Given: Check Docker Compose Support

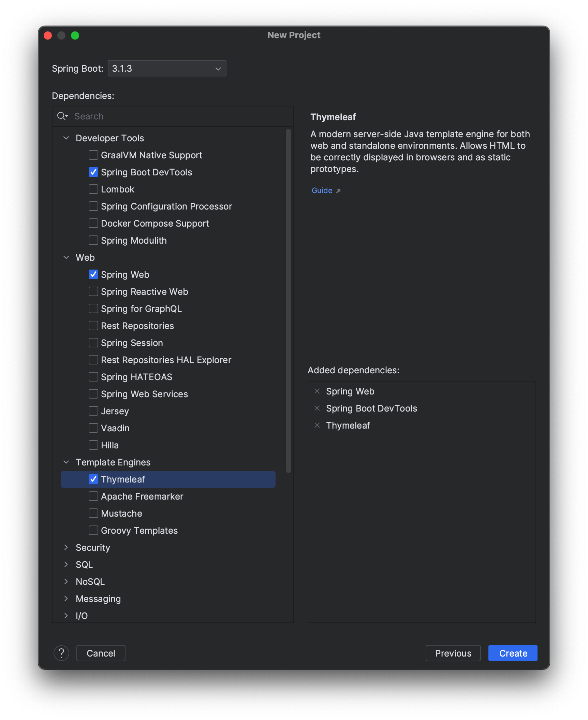Looking at the screenshot, I should (93, 223).
